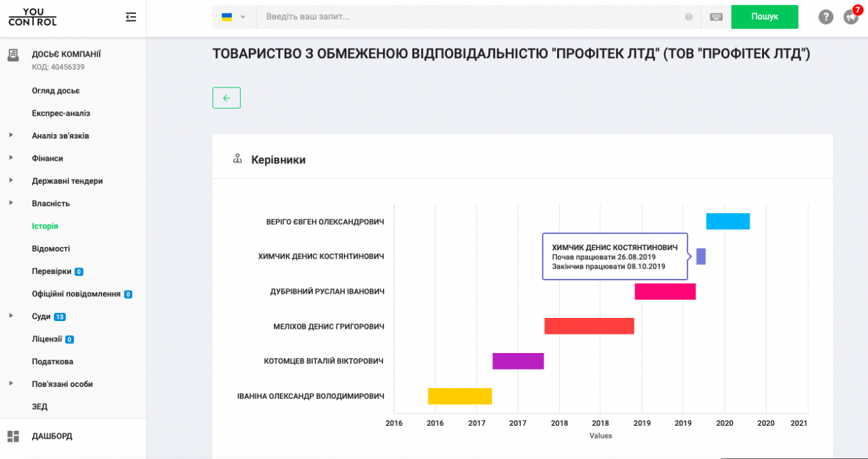The image size is (868, 459).
Task: Click the blue bar for Веріго Євген
Action: click(728, 222)
